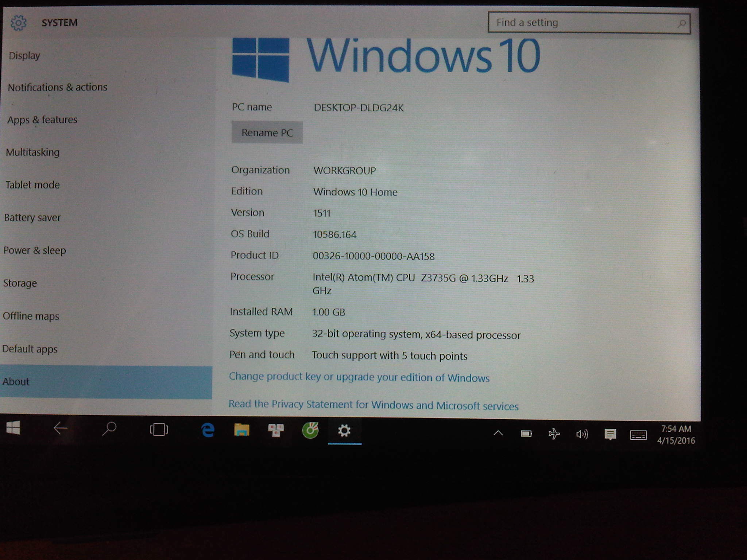Select the Multitasking section
The width and height of the screenshot is (747, 560).
click(32, 152)
